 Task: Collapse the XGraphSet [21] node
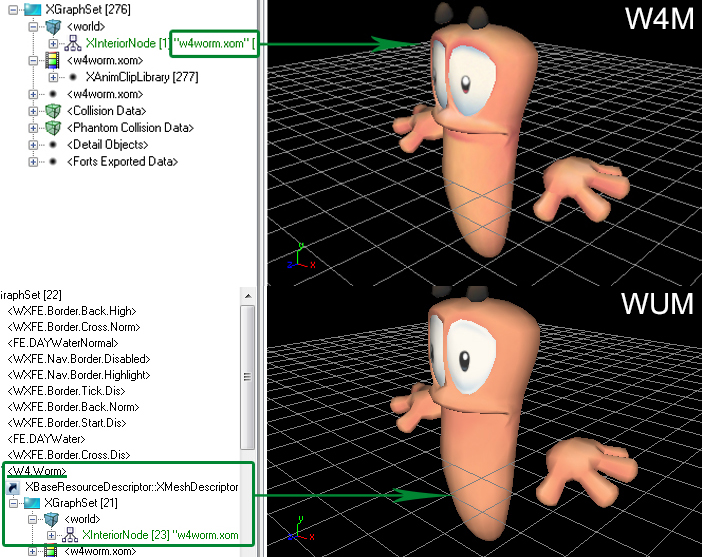[x=13, y=503]
